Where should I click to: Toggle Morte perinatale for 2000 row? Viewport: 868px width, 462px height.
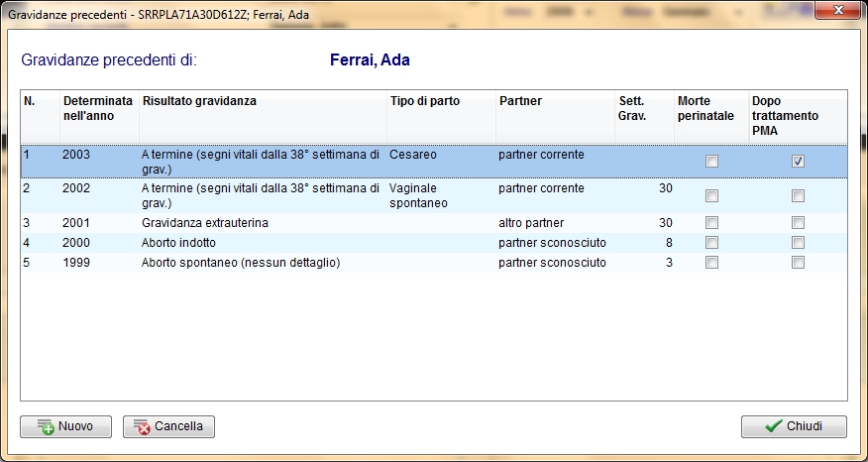[711, 243]
